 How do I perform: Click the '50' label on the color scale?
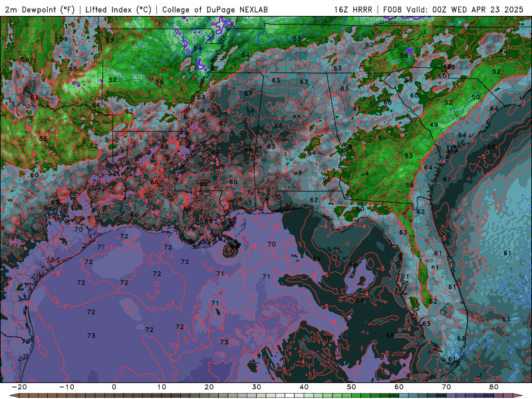pos(352,387)
